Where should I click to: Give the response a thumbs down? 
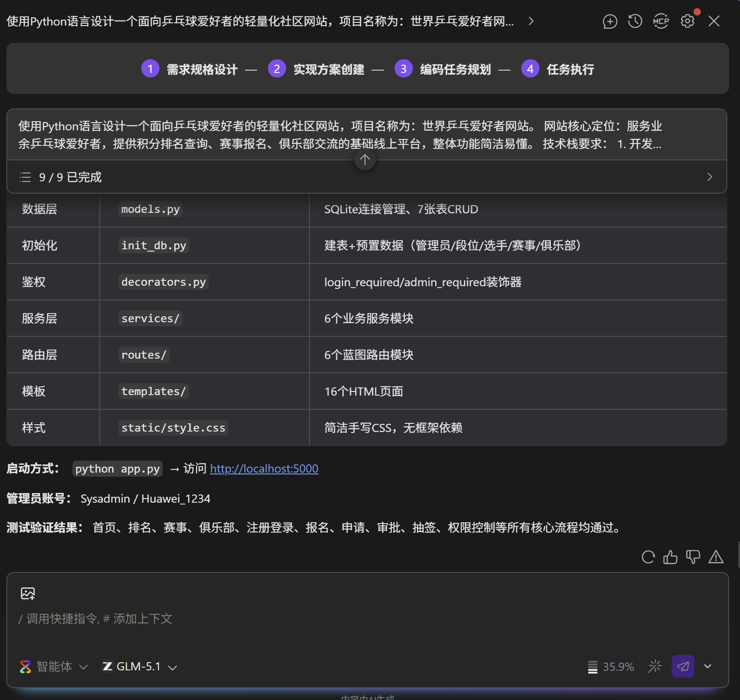click(x=693, y=557)
